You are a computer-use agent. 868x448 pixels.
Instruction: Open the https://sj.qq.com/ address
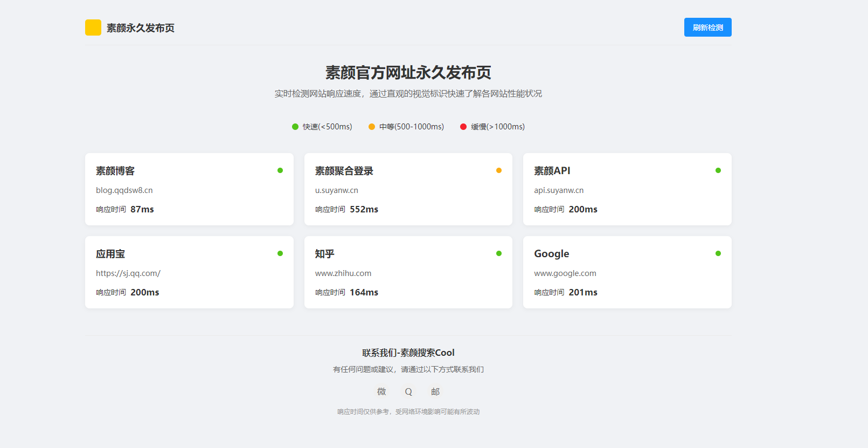pyautogui.click(x=128, y=273)
